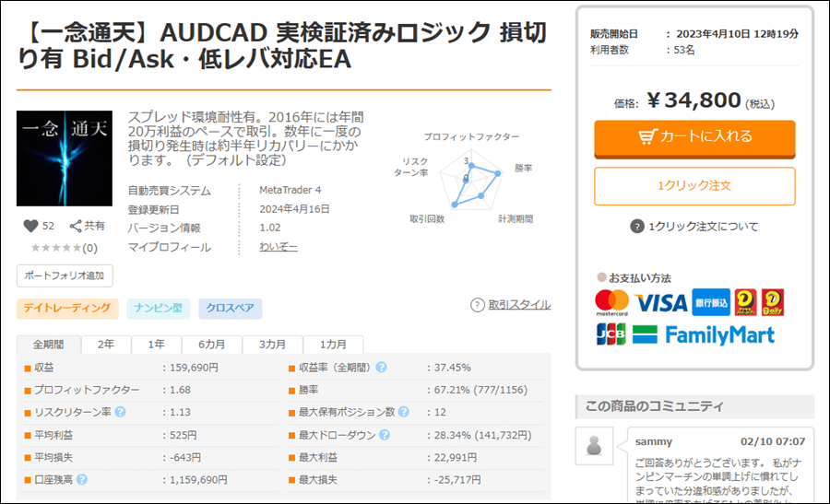
Task: Click the デイトレーディング tag
Action: 67,308
